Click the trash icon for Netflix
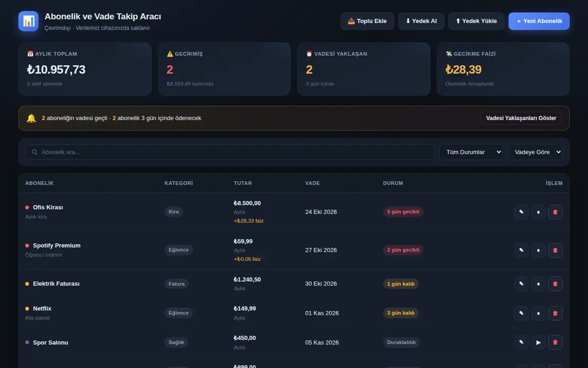 pos(555,313)
